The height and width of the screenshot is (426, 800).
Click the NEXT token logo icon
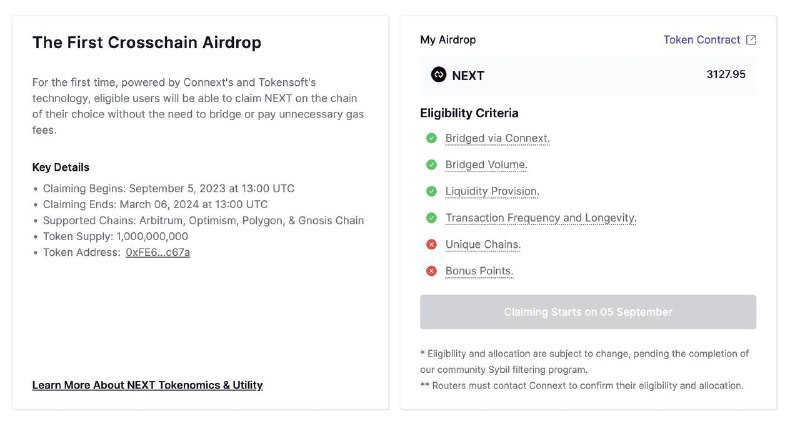click(x=438, y=74)
